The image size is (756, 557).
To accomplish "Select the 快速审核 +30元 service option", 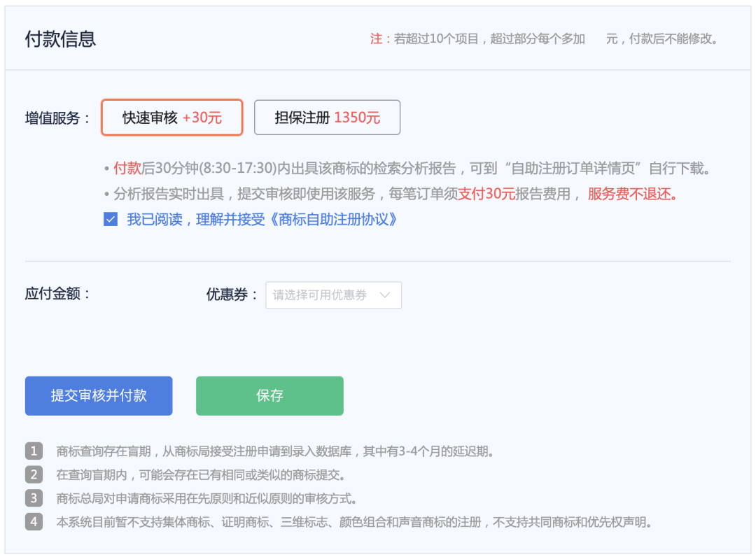I will pyautogui.click(x=171, y=118).
